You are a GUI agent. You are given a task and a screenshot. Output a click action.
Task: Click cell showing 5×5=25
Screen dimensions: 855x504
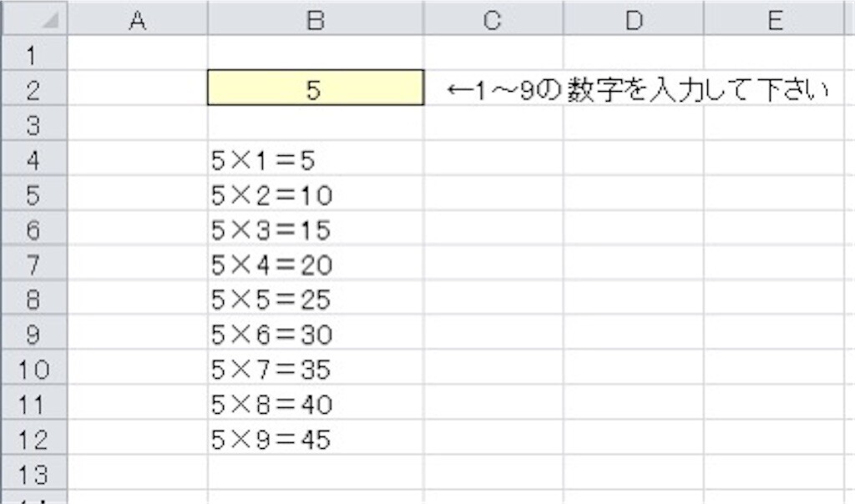point(316,298)
